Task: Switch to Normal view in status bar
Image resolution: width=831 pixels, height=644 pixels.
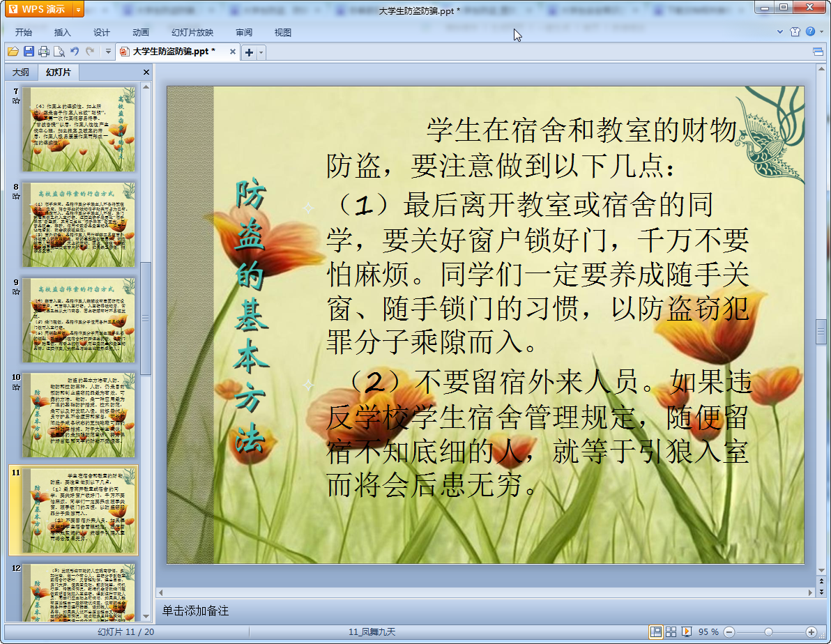Action: coord(655,632)
